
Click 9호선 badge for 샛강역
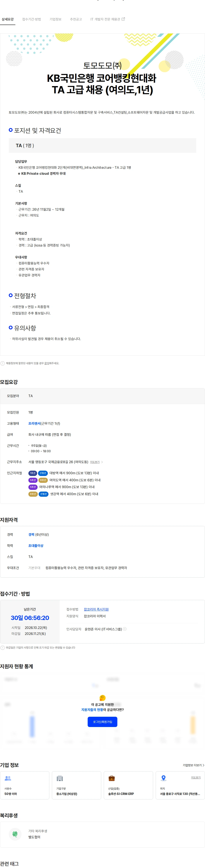pos(33,494)
